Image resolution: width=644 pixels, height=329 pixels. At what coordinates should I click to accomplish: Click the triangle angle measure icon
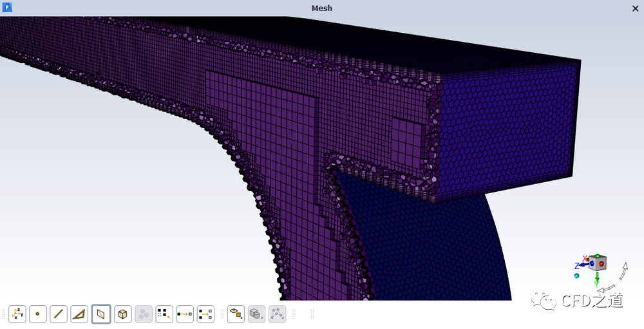(x=79, y=314)
